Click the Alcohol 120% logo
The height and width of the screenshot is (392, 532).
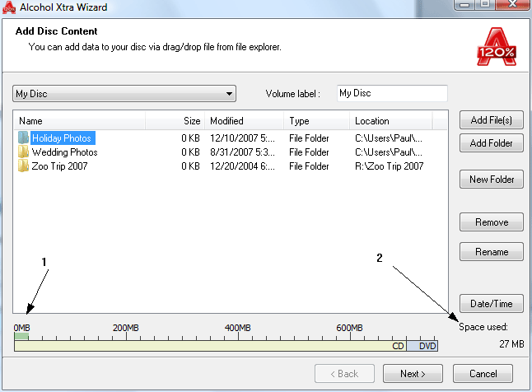pos(497,47)
